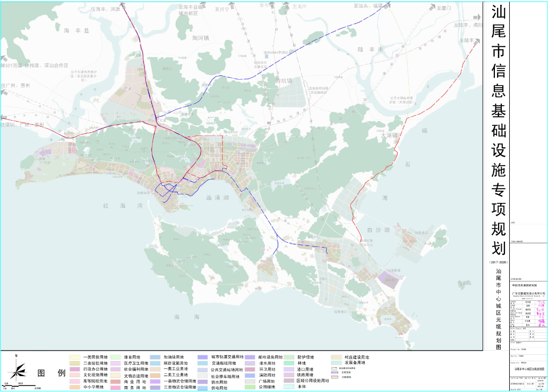
Task: Click the north arrow compass symbol
Action: (17, 368)
